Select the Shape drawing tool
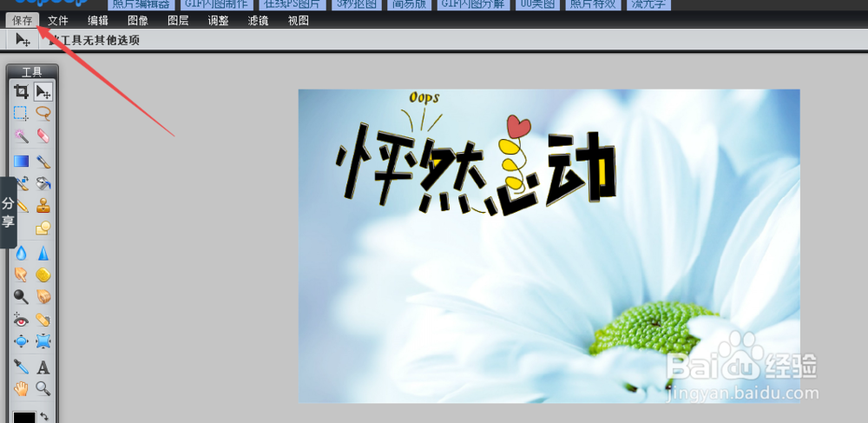 (43, 228)
